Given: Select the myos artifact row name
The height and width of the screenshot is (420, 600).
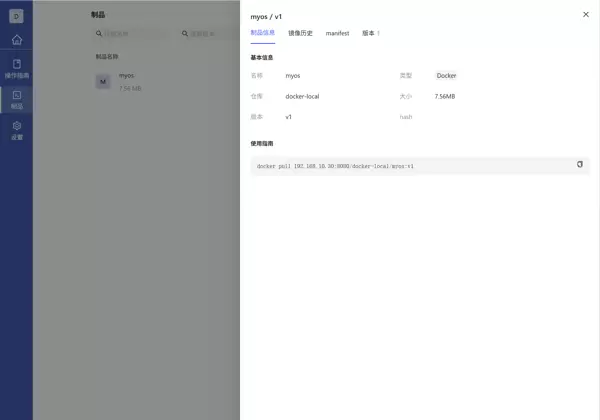Looking at the screenshot, I should [x=127, y=76].
